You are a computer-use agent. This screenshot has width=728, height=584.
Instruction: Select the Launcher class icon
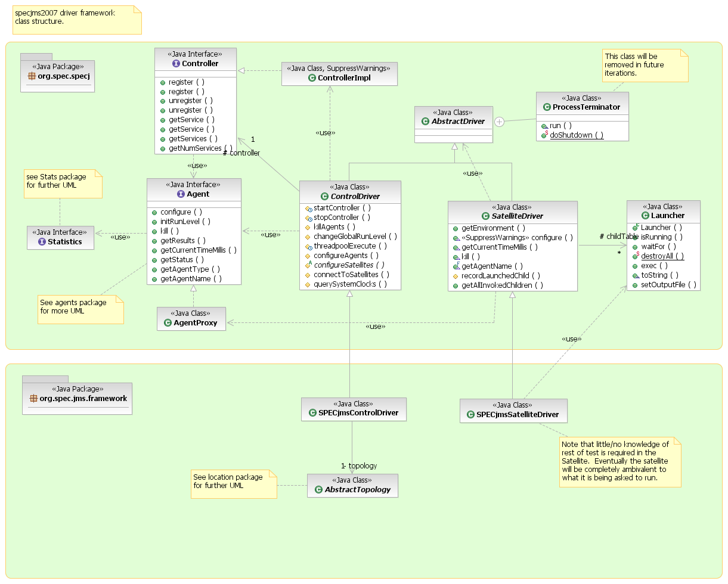(645, 216)
